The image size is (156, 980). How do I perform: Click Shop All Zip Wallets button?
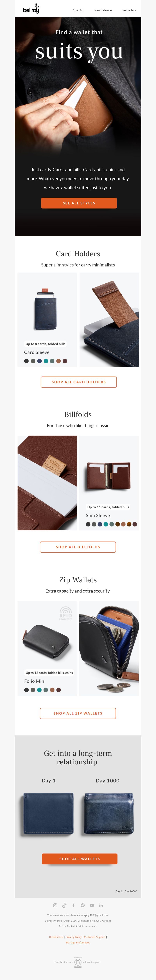tap(78, 713)
